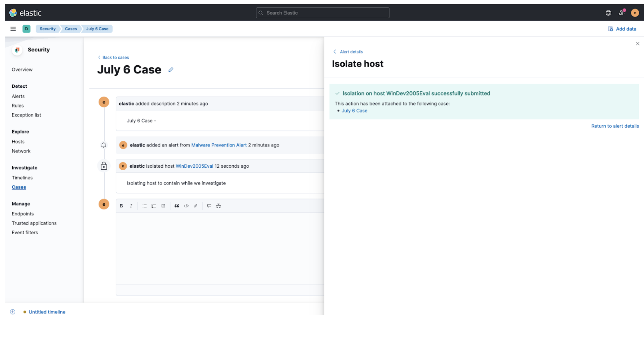Click the timeline insert icon in editor toolbar

(218, 206)
